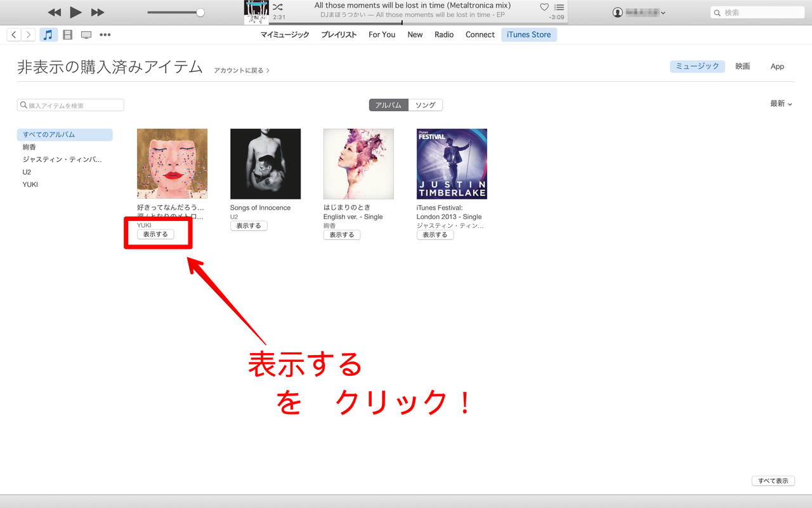Click the YUKI album artwork
This screenshot has height=508, width=812.
click(172, 164)
